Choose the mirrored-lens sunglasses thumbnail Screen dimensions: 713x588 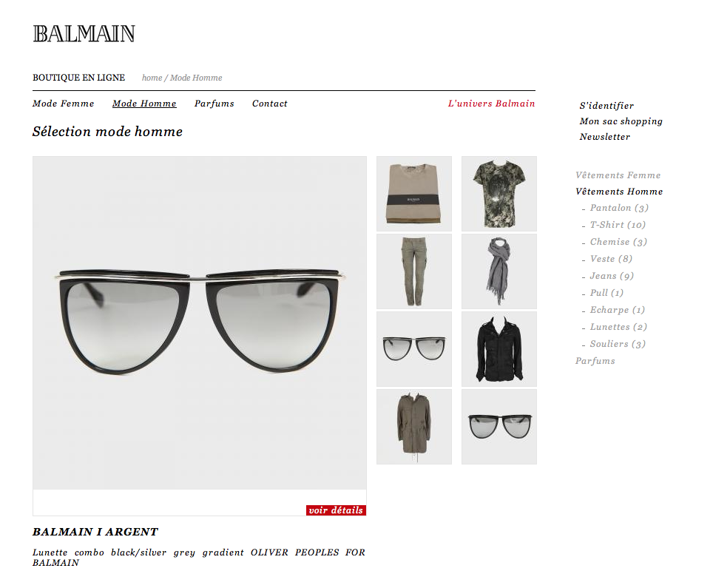tap(499, 427)
